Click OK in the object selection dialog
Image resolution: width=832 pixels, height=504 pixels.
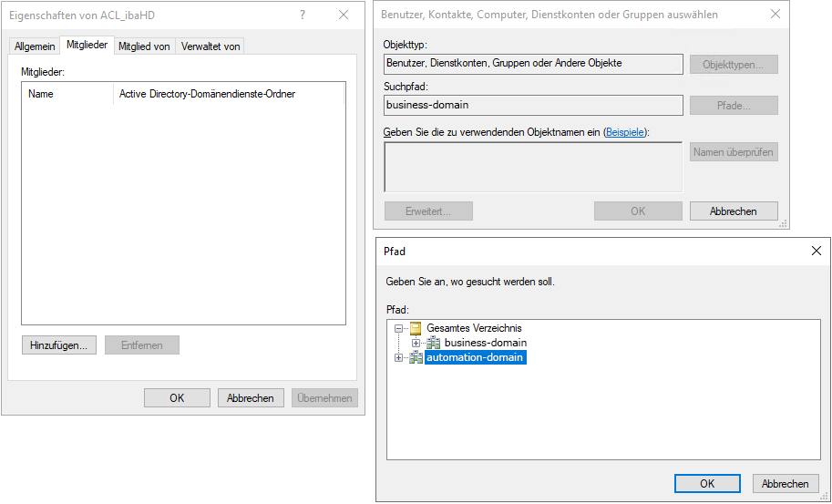(638, 211)
